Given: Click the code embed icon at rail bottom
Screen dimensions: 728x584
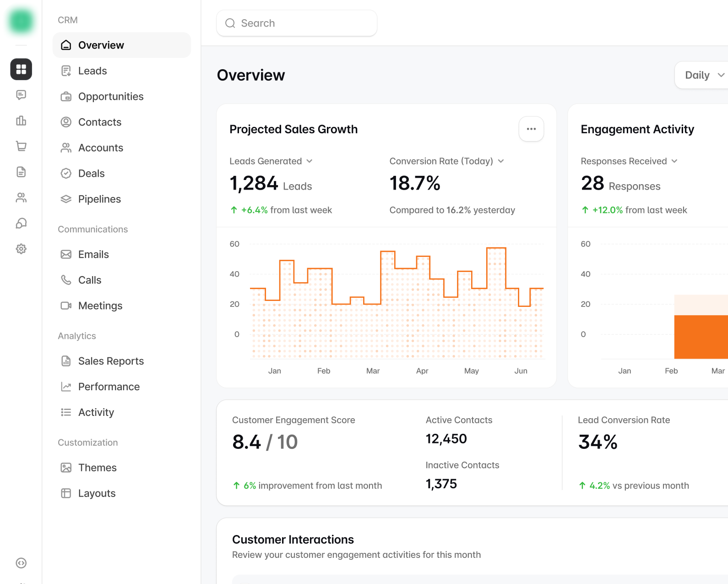Looking at the screenshot, I should click(21, 563).
